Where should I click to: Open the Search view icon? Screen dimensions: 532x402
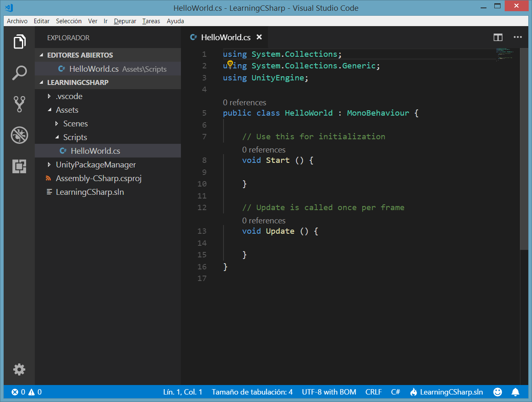tap(19, 73)
